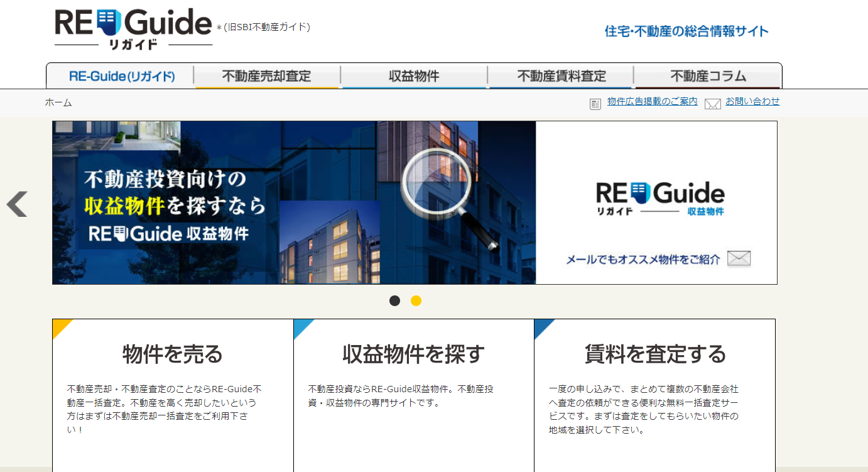Click the 一度の申し込みで description text
This screenshot has height=472, width=868.
pyautogui.click(x=644, y=409)
